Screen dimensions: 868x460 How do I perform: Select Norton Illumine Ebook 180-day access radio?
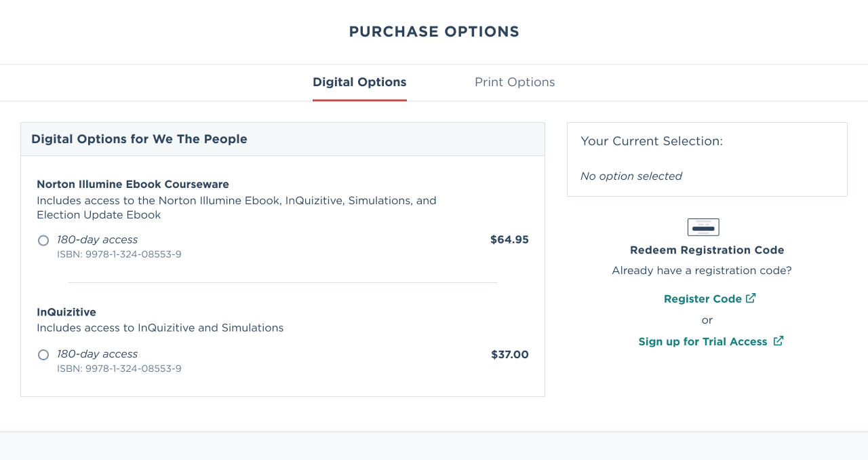(43, 240)
